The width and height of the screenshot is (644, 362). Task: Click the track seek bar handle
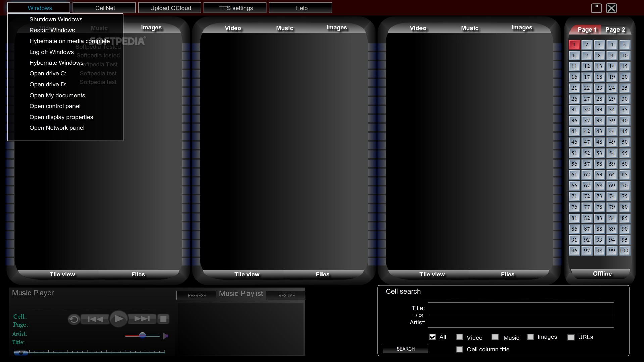(21, 353)
